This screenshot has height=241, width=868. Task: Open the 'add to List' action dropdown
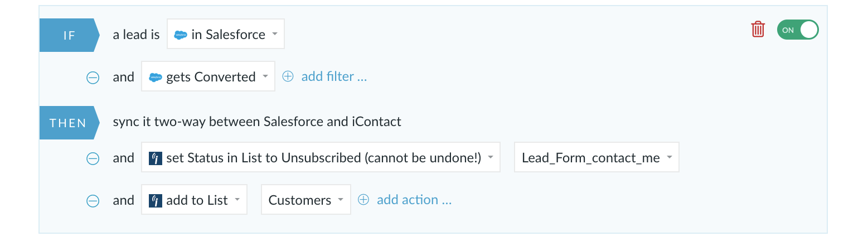(195, 200)
